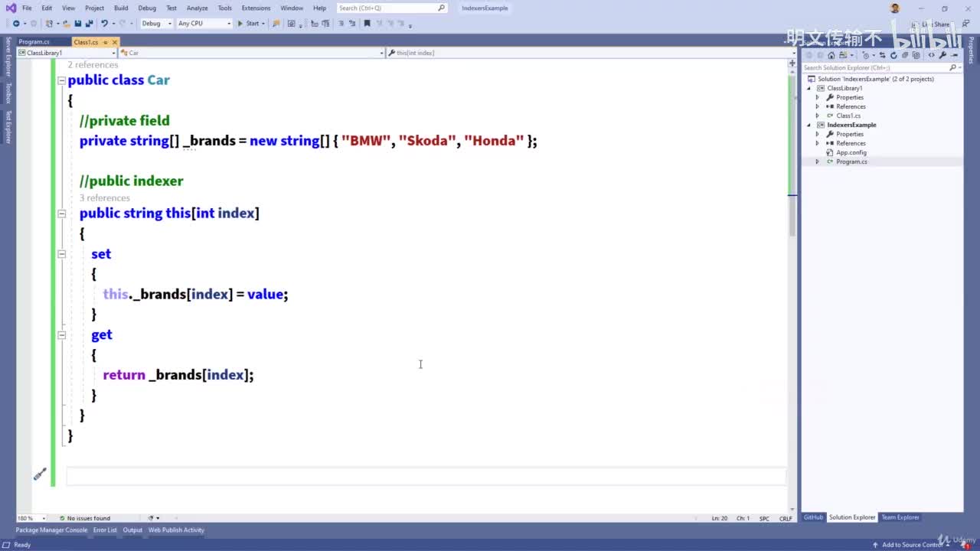Select References under ClassLibrary1
The height and width of the screenshot is (551, 980).
tap(851, 106)
